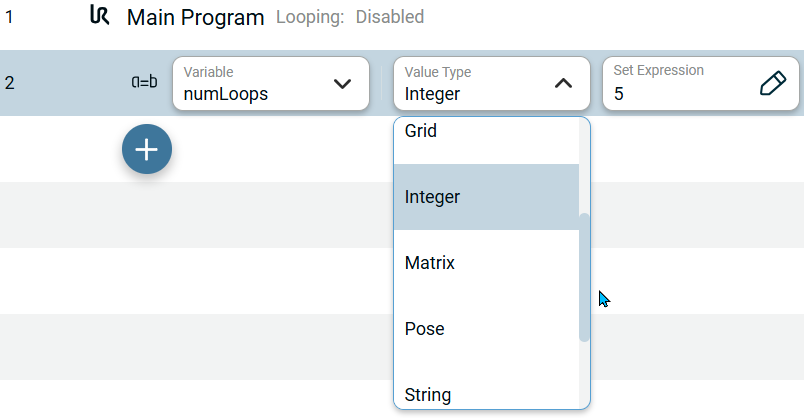Collapse the Value Type list with its up chevron
This screenshot has width=804, height=418.
(563, 83)
